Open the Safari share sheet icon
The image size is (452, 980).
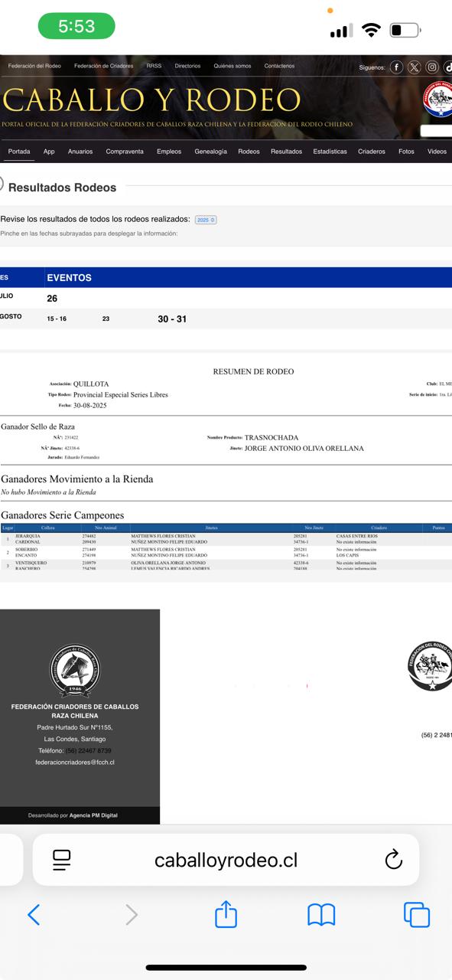226,913
